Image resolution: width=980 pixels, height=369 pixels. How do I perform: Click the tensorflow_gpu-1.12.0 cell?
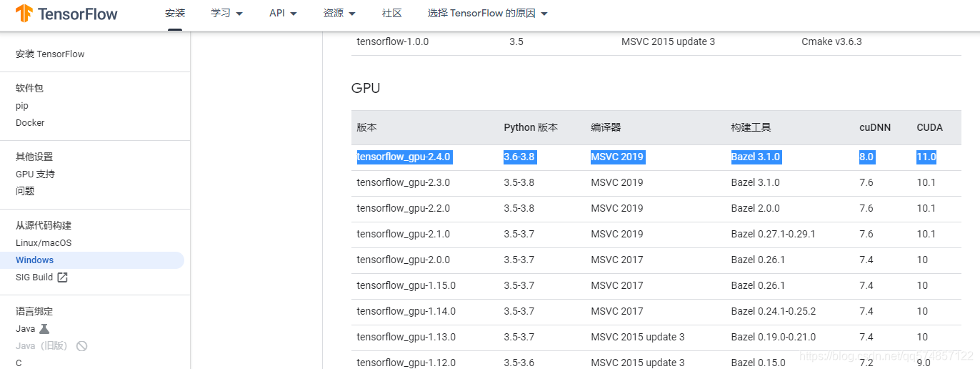(406, 363)
